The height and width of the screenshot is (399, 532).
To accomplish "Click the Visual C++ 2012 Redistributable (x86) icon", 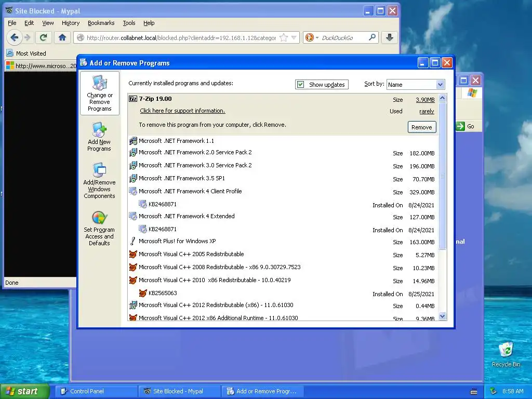I will [133, 305].
